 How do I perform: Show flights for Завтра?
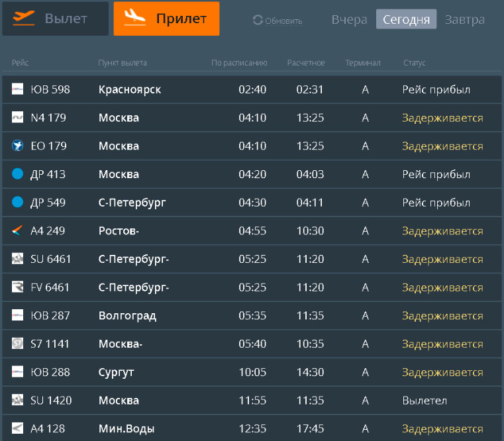click(x=464, y=19)
